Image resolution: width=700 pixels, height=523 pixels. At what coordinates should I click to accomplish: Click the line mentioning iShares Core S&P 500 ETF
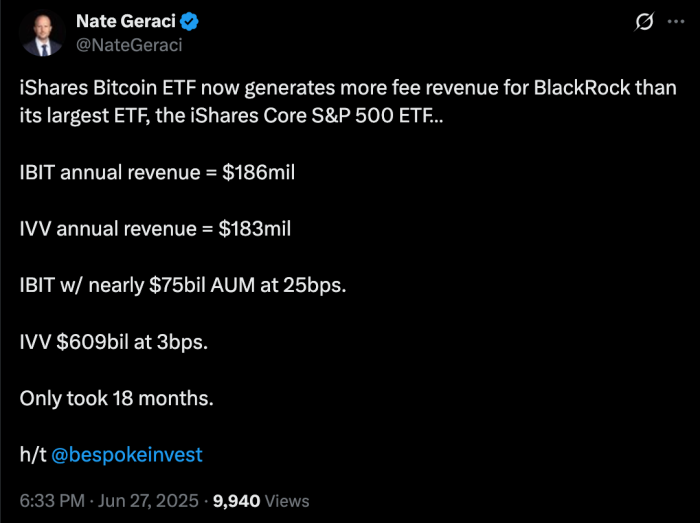tap(228, 115)
